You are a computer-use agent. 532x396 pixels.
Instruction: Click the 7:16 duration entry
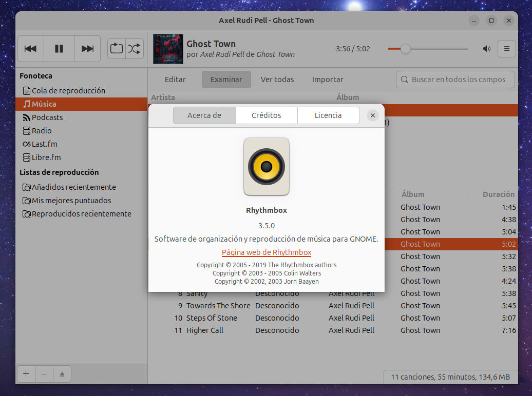tap(508, 330)
